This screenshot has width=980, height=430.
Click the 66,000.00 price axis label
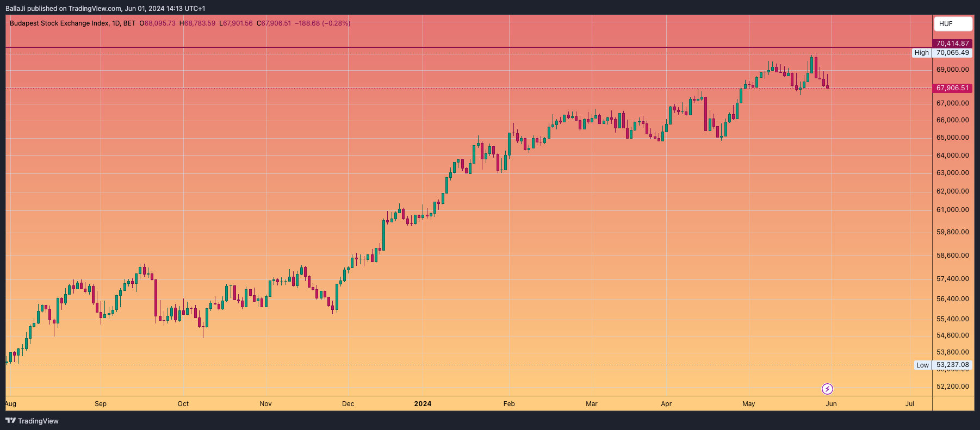pos(953,120)
